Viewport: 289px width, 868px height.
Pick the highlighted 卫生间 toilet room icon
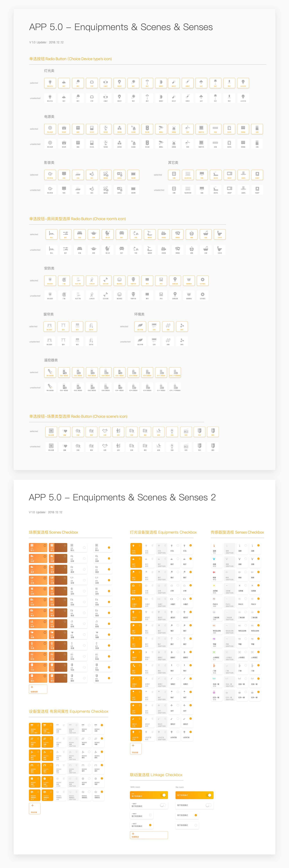(x=220, y=234)
